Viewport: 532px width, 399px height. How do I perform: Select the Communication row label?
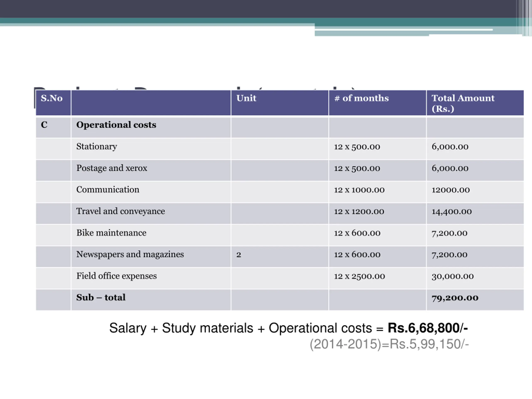(x=108, y=190)
